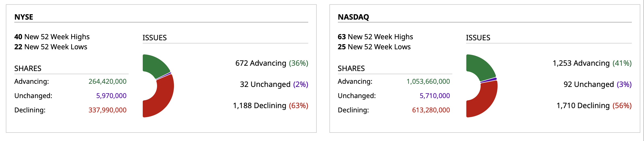The height and width of the screenshot is (141, 644).
Task: Click the 672 Advancing (36%) NYSE label
Action: point(272,63)
